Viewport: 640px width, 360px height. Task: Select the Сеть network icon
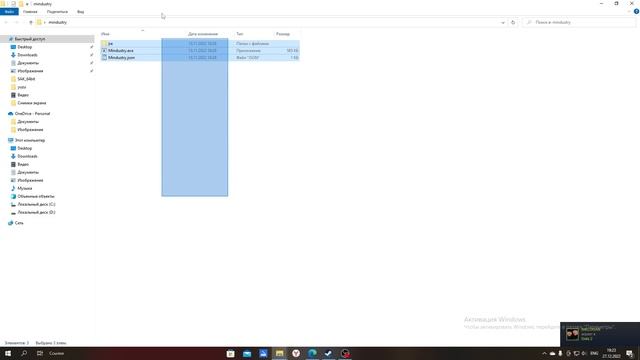[x=11, y=223]
